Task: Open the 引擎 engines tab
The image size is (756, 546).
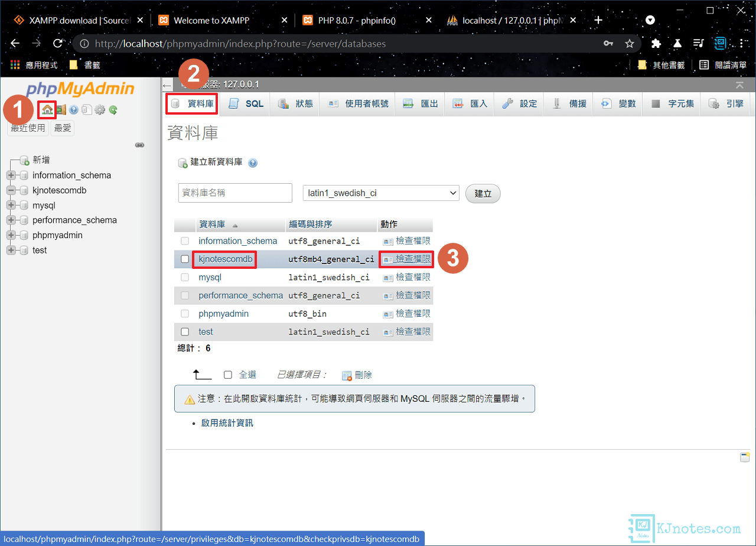Action: click(x=726, y=104)
